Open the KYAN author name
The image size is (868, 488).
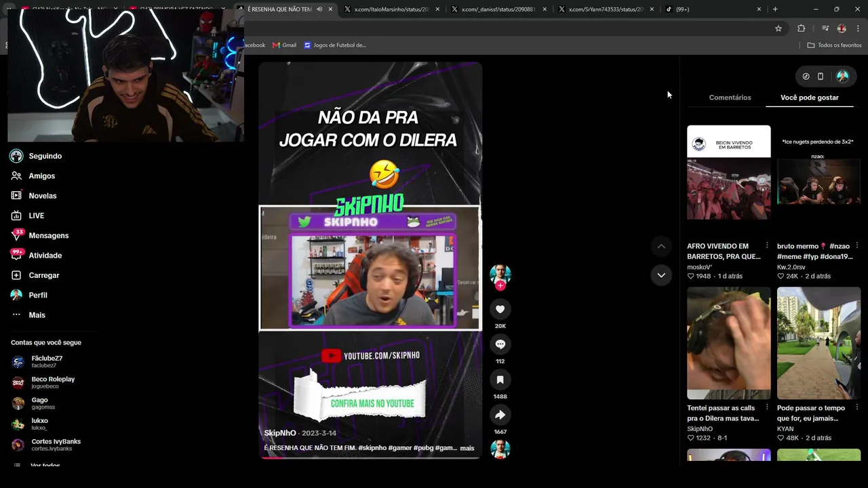(x=785, y=429)
